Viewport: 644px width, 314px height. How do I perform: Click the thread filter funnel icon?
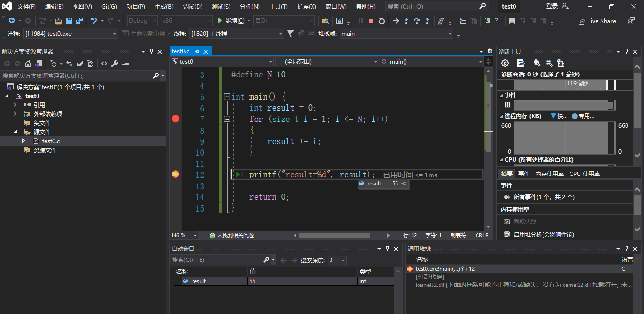tap(290, 33)
